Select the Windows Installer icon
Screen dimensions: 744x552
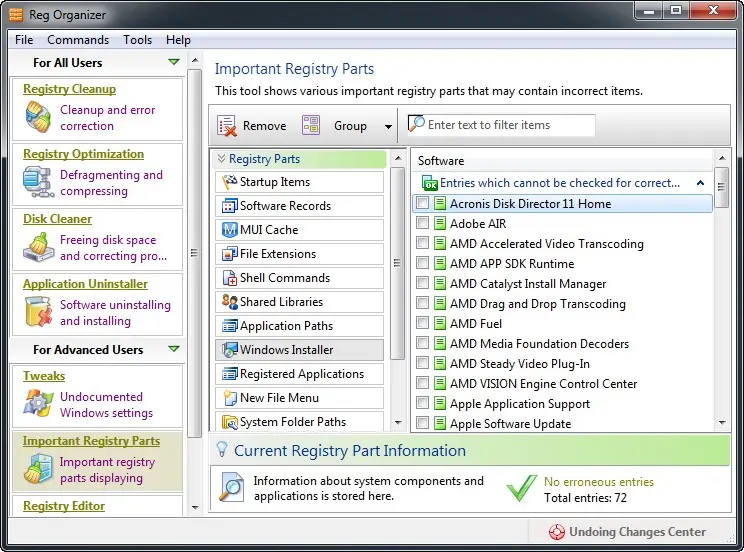[230, 350]
